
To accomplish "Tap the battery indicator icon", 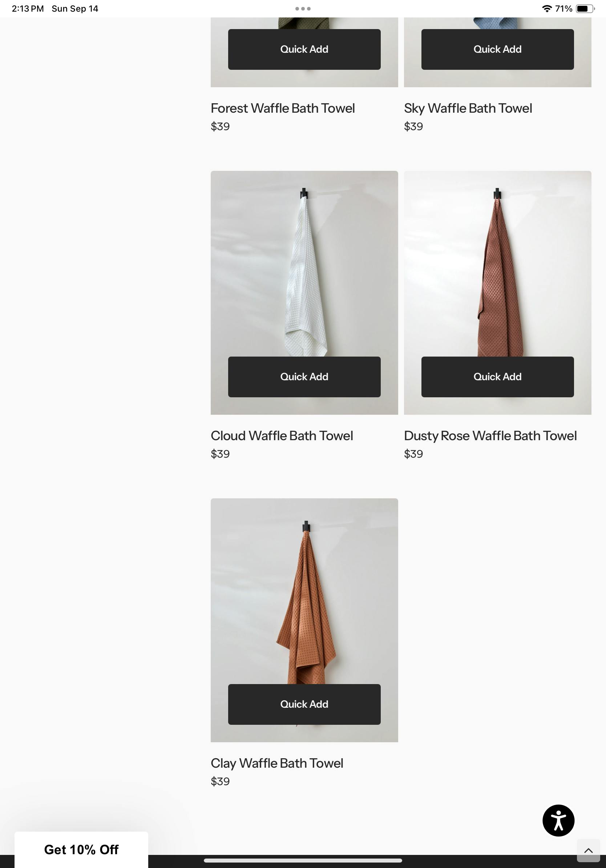I will (x=585, y=9).
